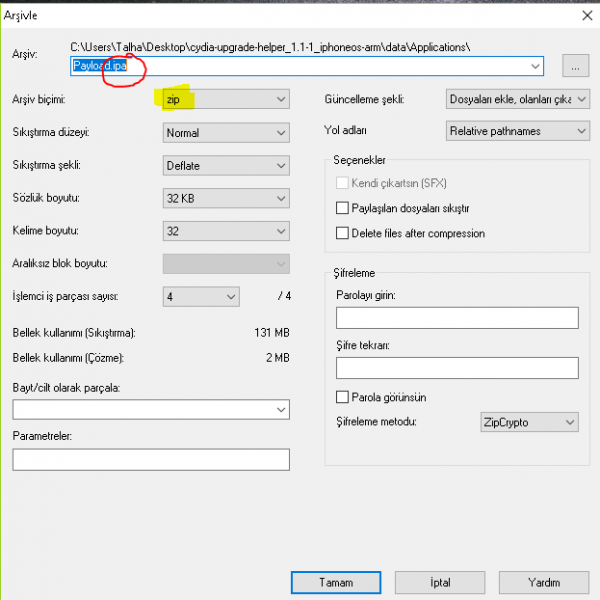600x600 pixels.
Task: Open the Arşiv biçimi zip dropdown
Action: click(225, 99)
